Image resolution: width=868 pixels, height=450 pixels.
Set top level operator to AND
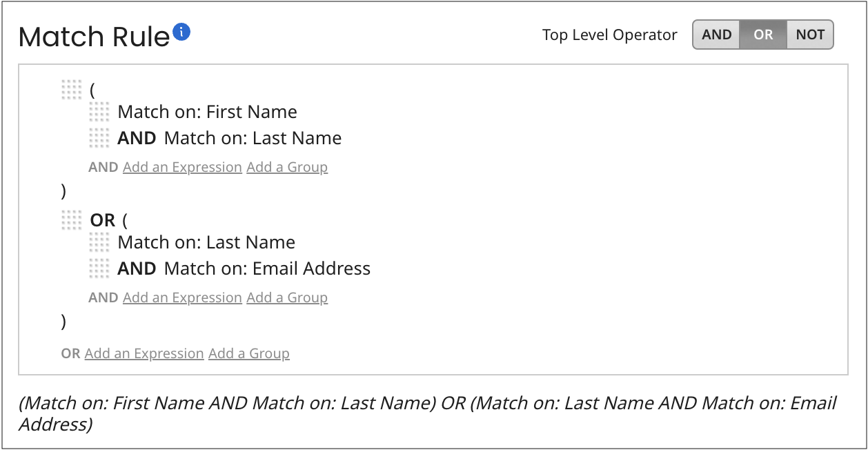click(716, 35)
